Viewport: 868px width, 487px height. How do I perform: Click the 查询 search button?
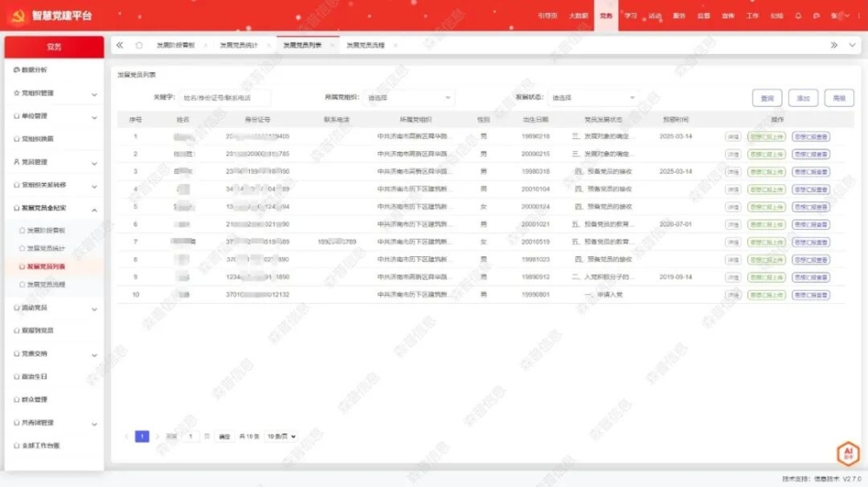[x=767, y=98]
